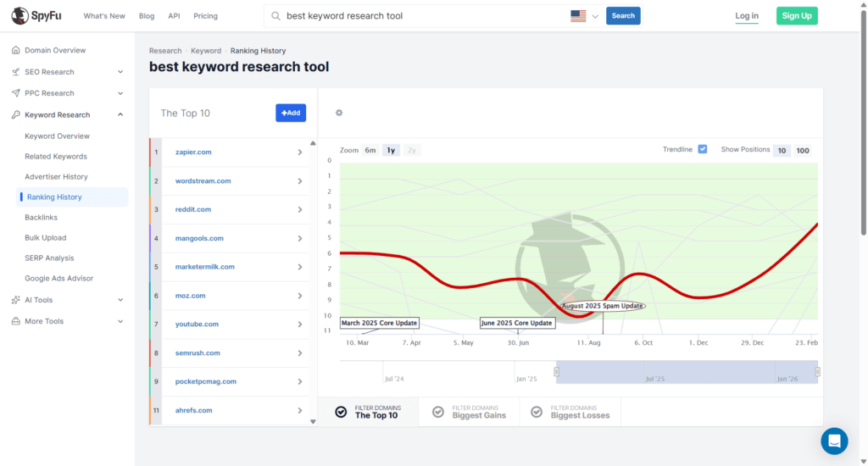Expand moz.com row chevron
The height and width of the screenshot is (466, 868).
[x=299, y=296]
